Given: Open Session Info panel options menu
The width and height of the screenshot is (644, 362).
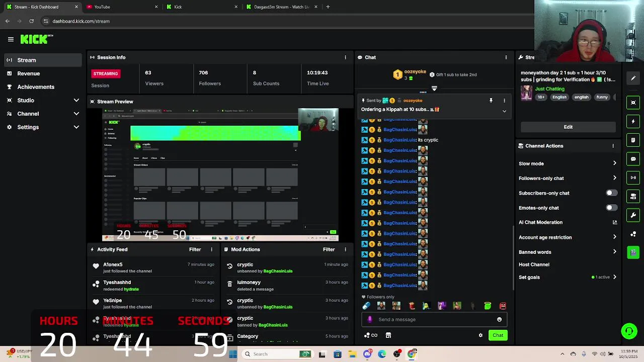Looking at the screenshot, I should (x=345, y=57).
